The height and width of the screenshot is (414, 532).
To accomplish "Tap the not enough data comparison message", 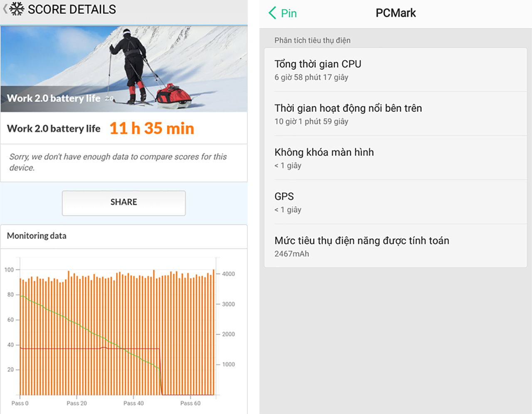I will [x=118, y=162].
